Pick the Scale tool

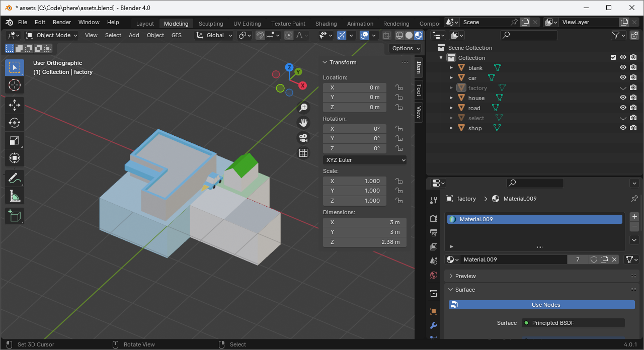coord(15,140)
